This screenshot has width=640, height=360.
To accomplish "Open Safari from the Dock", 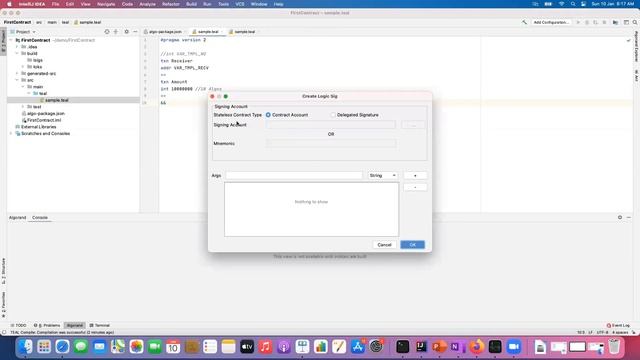I will pos(62,347).
